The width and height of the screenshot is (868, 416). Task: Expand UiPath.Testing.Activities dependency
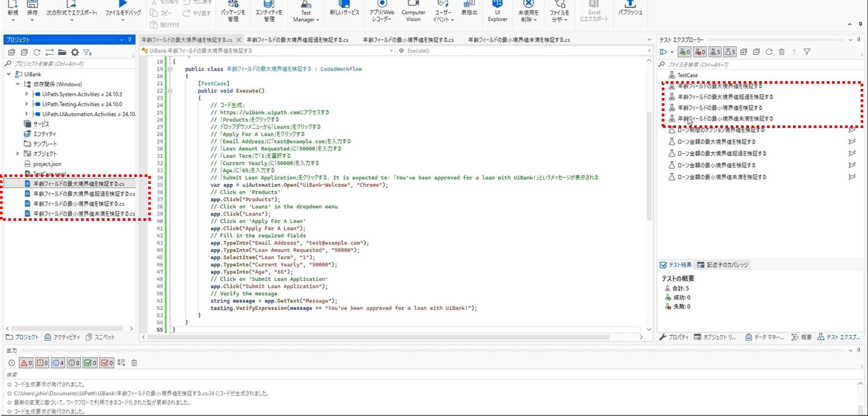(26, 104)
